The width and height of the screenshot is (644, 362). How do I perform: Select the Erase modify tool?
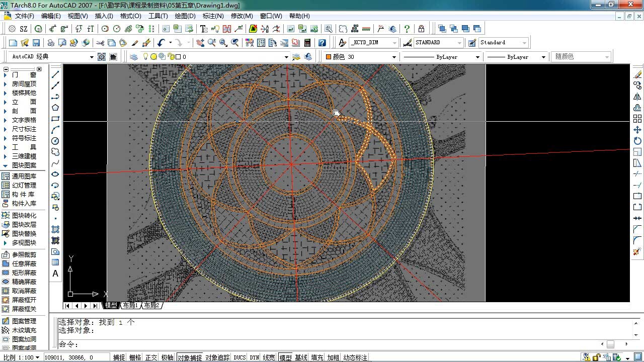pyautogui.click(x=637, y=74)
